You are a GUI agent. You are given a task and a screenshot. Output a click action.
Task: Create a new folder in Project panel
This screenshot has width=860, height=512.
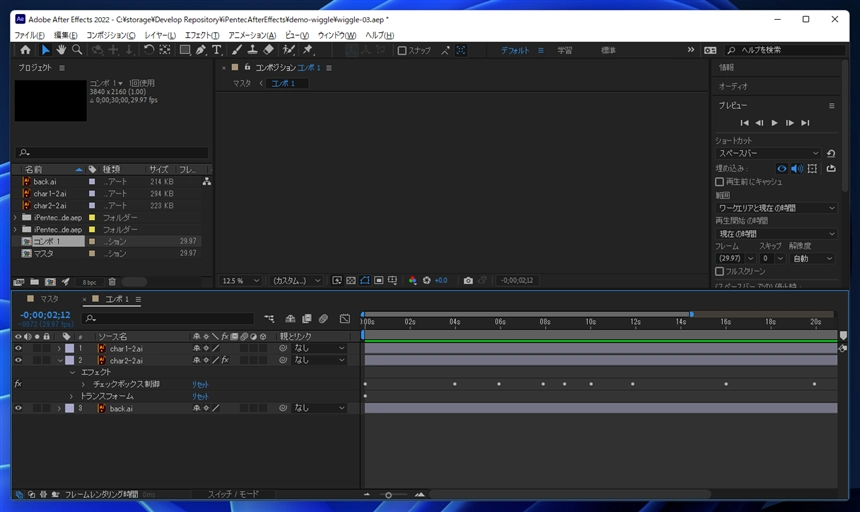pos(35,282)
